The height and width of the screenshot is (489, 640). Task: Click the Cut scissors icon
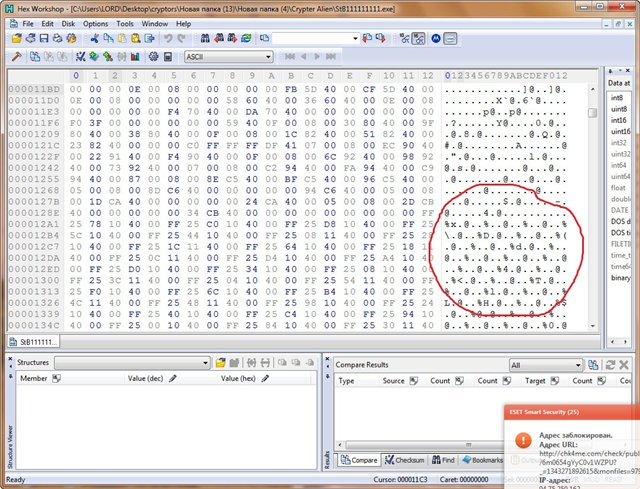[x=95, y=38]
